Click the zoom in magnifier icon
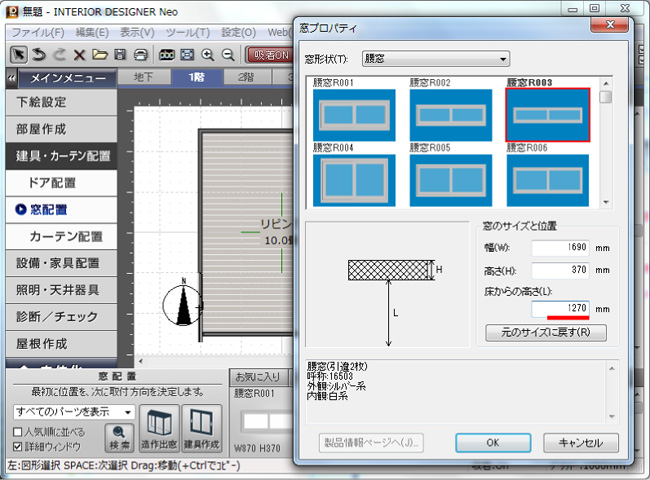Screen dimensions: 650x480 (x=208, y=55)
